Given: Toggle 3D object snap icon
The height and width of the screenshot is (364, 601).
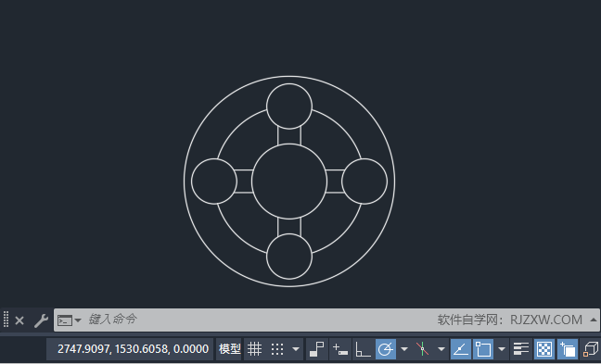Looking at the screenshot, I should tap(591, 349).
